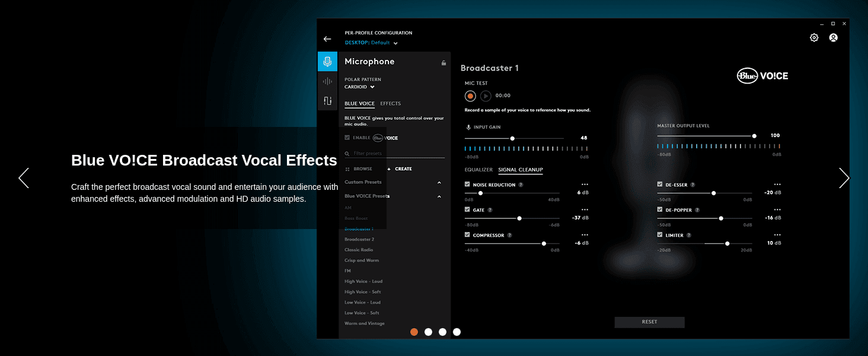Jump to the third carousel slide dot

(x=442, y=332)
